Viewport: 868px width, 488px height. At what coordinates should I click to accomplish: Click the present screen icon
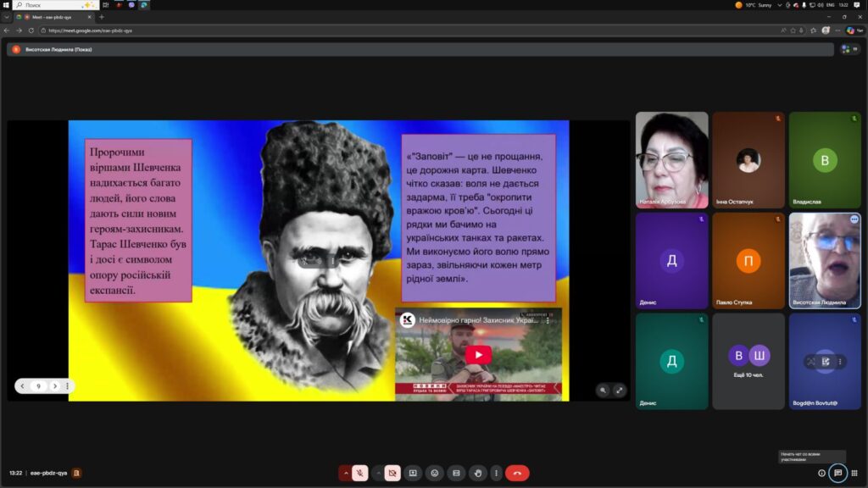click(413, 473)
